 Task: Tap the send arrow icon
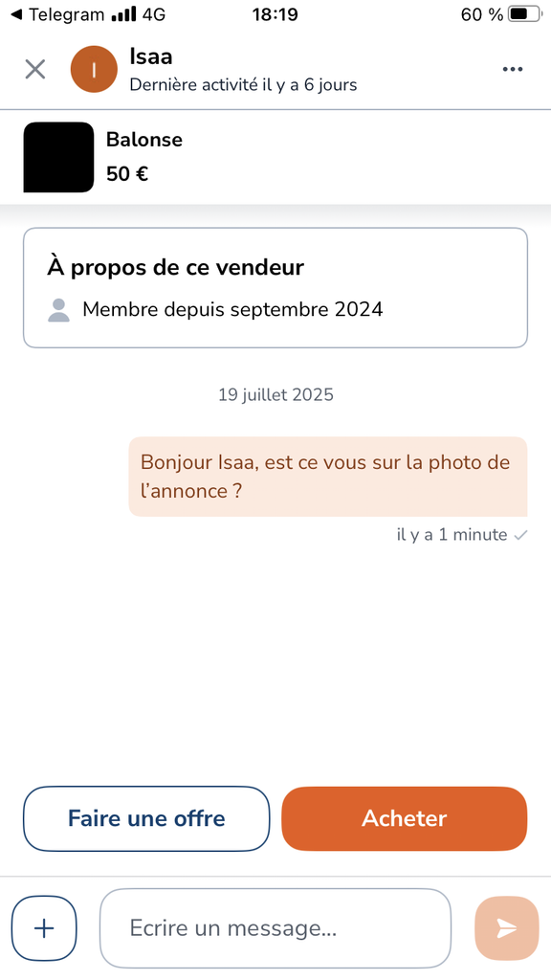click(507, 928)
